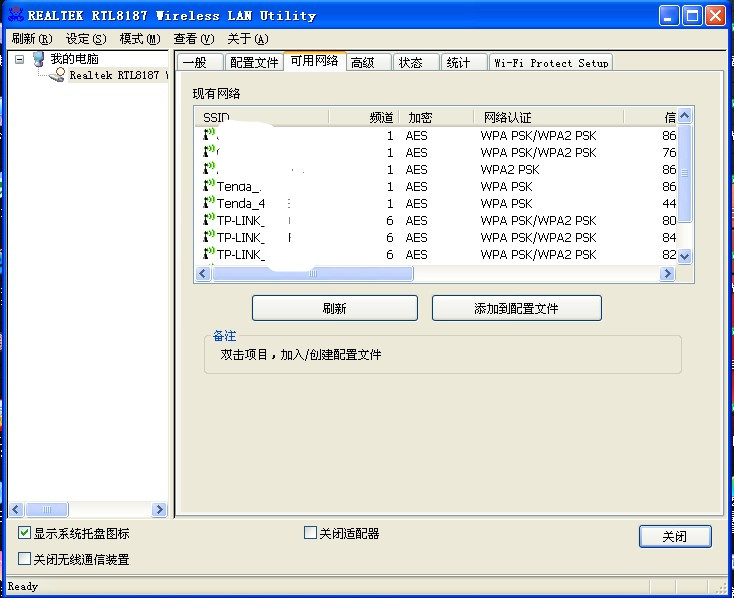Viewport: 734px width, 598px height.
Task: Open the 模式(M) menu
Action: [x=140, y=38]
